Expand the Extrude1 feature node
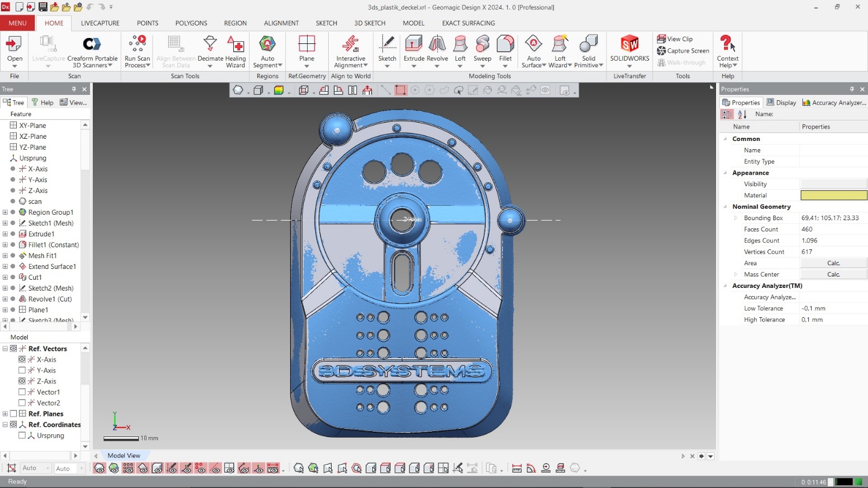The image size is (868, 488). tap(5, 234)
